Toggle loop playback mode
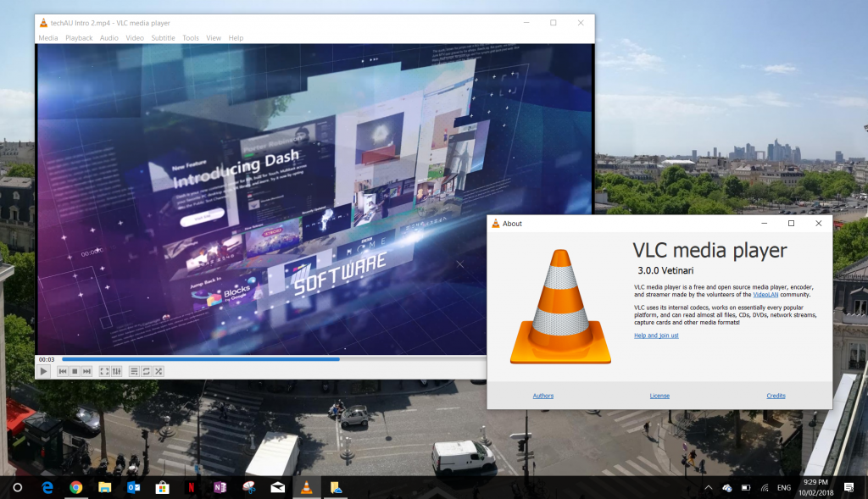Screen dimensions: 868x499 [146, 371]
